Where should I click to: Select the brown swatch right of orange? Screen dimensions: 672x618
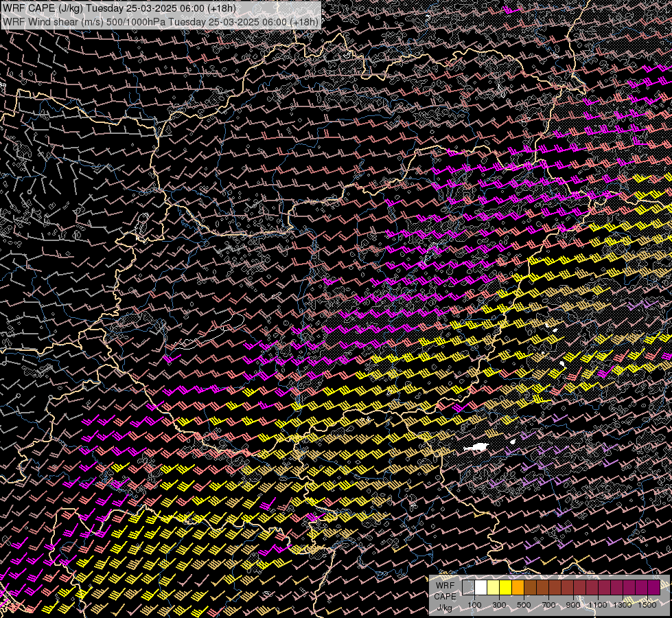(x=530, y=588)
